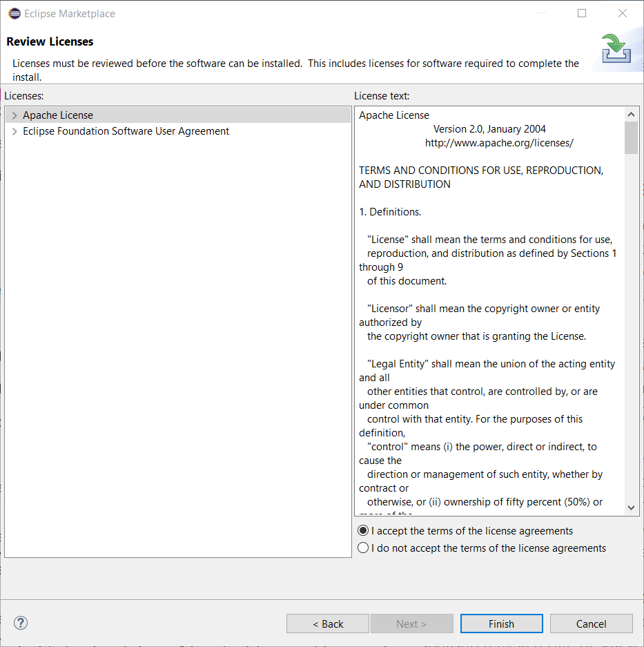The width and height of the screenshot is (644, 647).
Task: Click the greyed-out Next button
Action: pyautogui.click(x=411, y=624)
